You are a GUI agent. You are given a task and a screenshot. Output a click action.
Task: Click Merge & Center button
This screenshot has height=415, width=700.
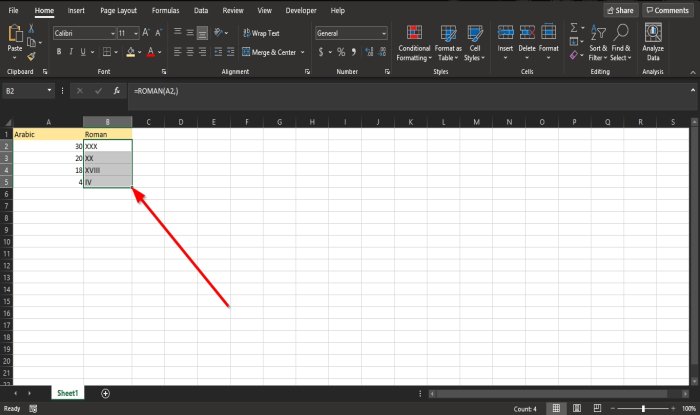tap(269, 52)
